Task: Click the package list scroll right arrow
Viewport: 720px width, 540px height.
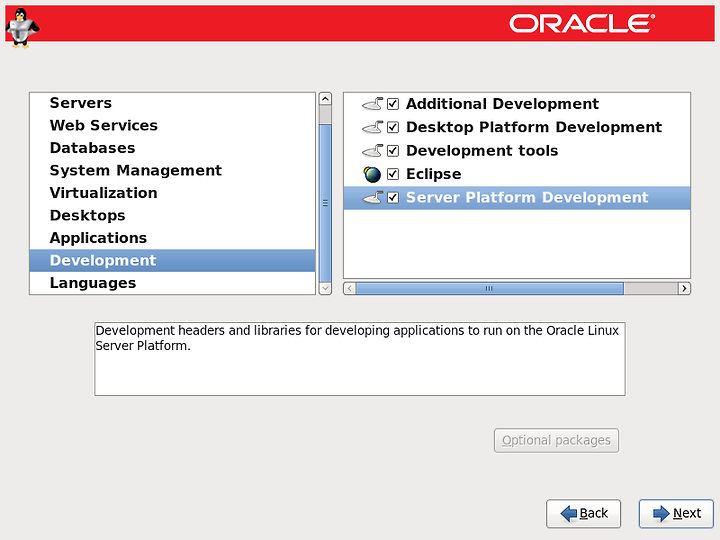Action: [684, 288]
